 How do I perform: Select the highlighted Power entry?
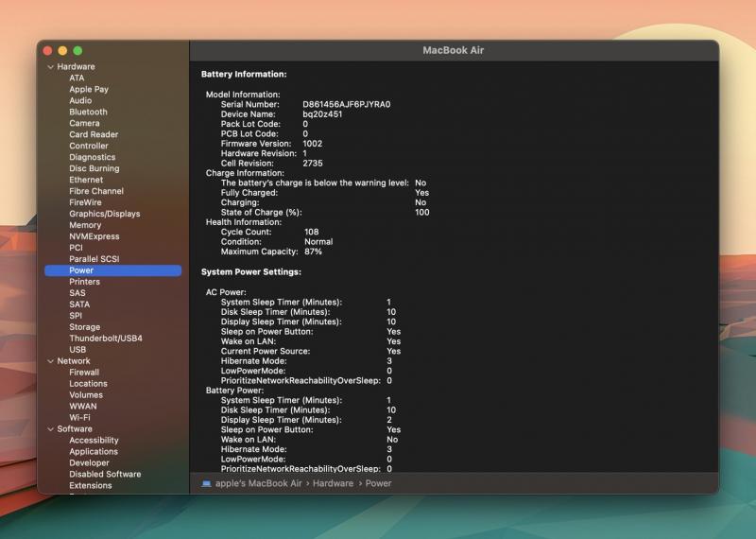112,270
